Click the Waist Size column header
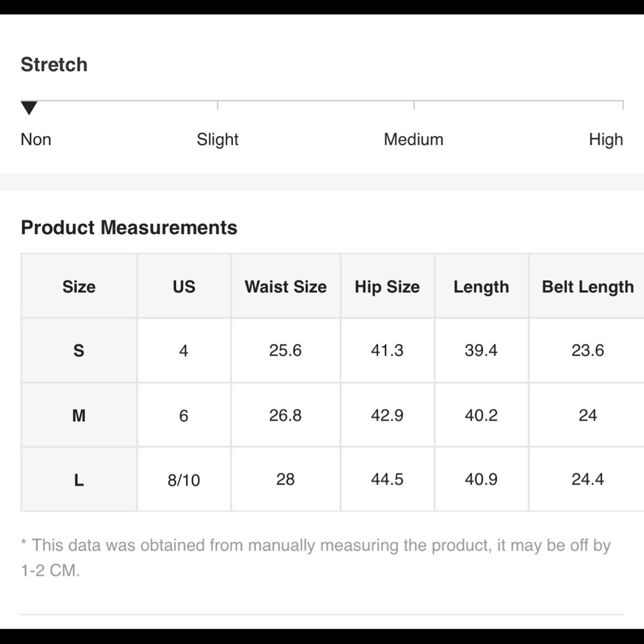 tap(285, 287)
